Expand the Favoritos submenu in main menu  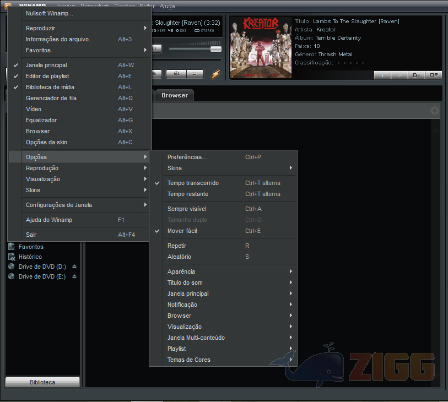tap(79, 50)
